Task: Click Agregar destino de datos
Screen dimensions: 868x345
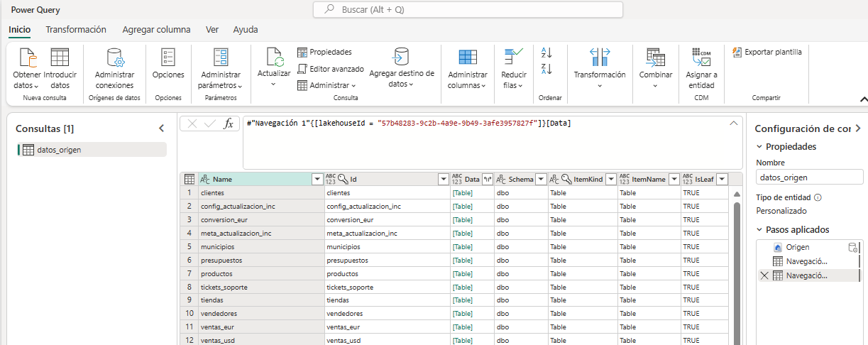Action: 402,69
